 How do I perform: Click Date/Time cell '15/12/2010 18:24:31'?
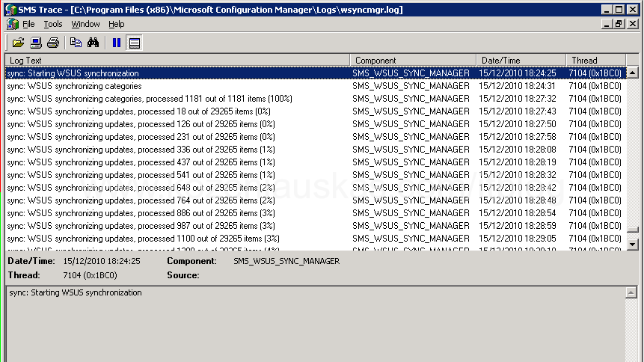pyautogui.click(x=517, y=86)
